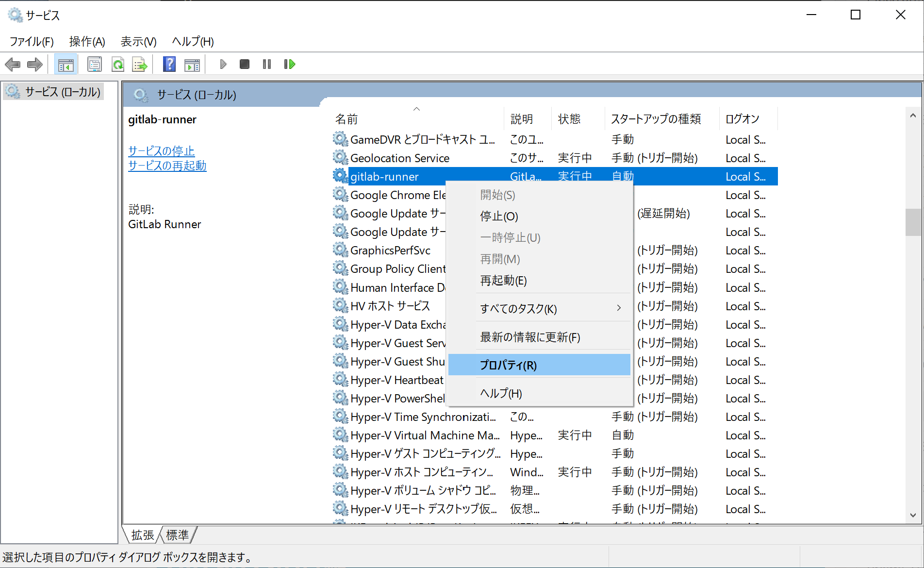This screenshot has width=924, height=568.
Task: Click gear icon beside Hyper-V Virtual Machine Management
Action: [x=341, y=435]
